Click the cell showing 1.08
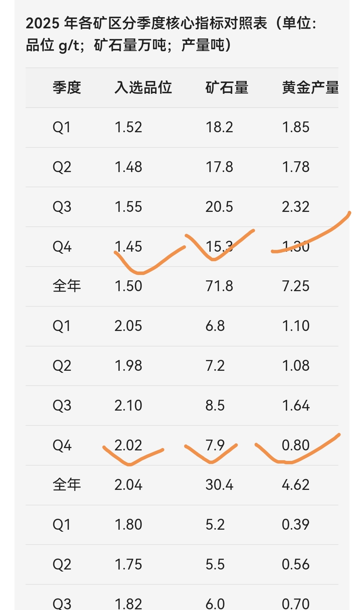The image size is (364, 610). (296, 366)
